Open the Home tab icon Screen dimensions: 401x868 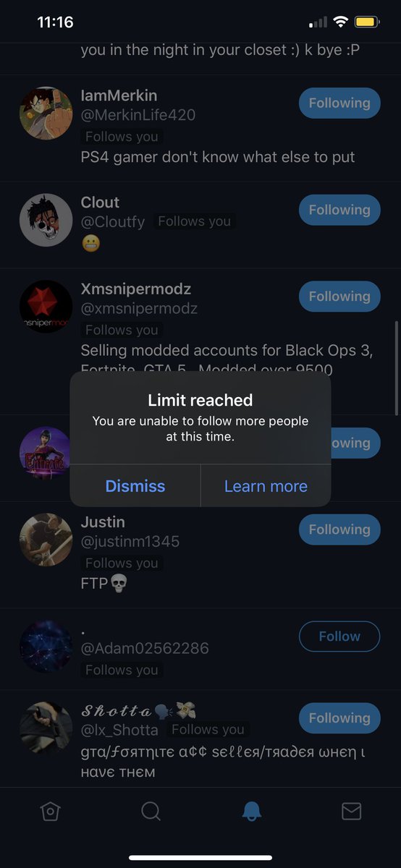tap(50, 812)
